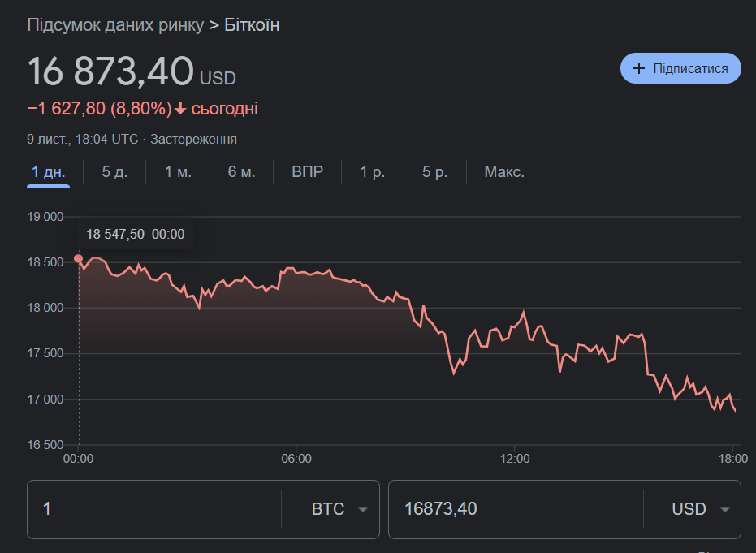Click the 17 500 axis label
Screen dimensions: 756x553
tap(45, 353)
